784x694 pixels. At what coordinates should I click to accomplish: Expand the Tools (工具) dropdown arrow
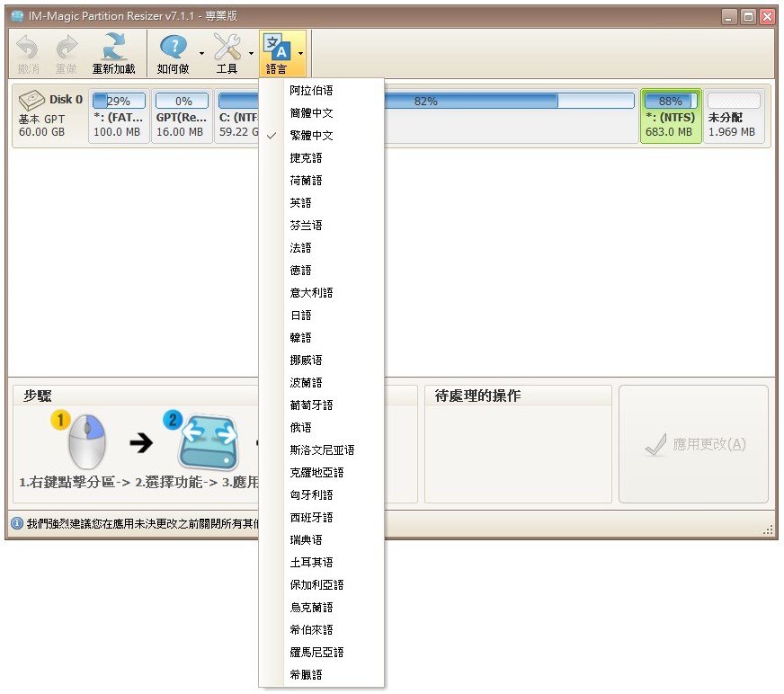coord(251,53)
